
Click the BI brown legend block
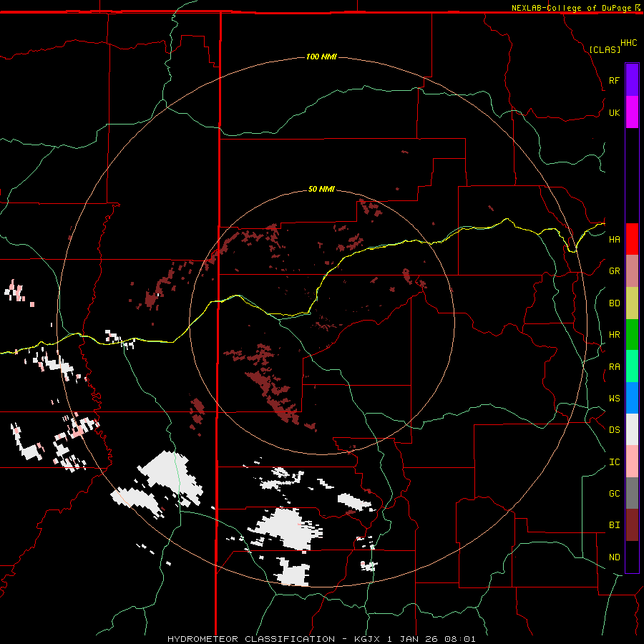tap(632, 525)
